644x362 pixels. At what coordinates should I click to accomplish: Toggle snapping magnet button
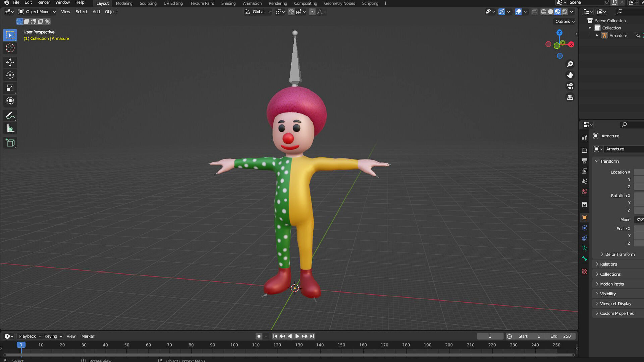point(291,12)
